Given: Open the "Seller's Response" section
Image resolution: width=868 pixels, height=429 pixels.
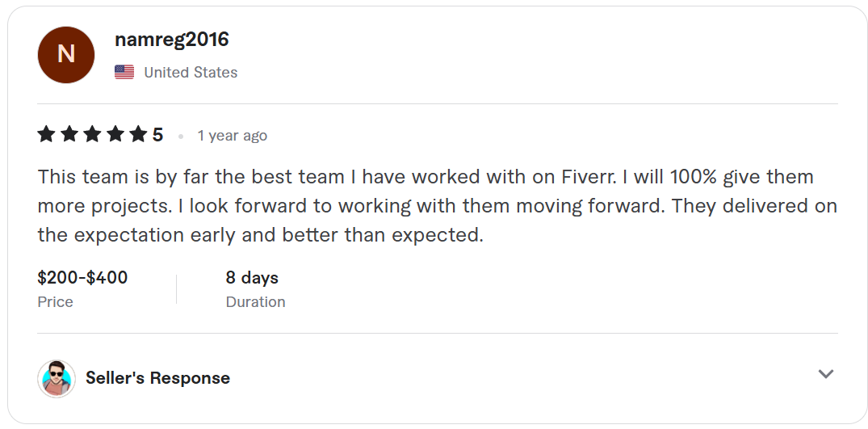Looking at the screenshot, I should point(157,378).
